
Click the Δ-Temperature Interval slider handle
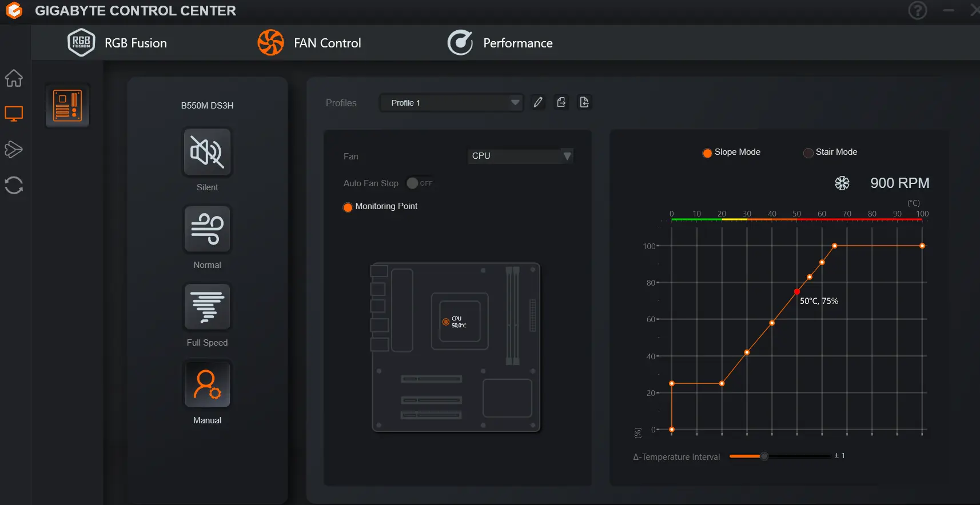point(764,456)
